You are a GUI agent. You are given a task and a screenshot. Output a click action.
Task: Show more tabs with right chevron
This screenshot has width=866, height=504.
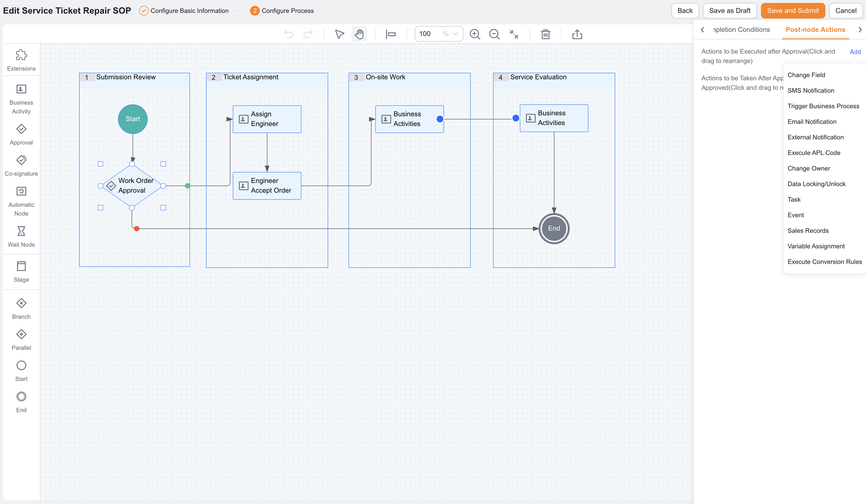(x=860, y=29)
